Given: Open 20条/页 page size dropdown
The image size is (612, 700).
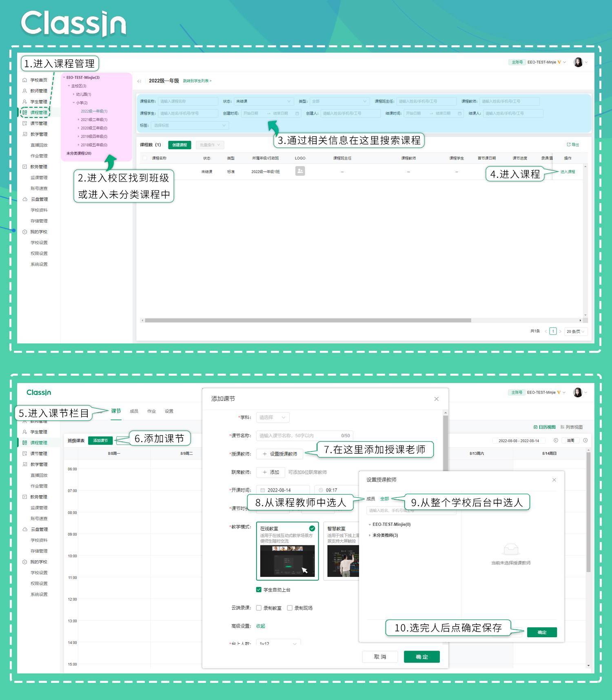Looking at the screenshot, I should point(576,331).
